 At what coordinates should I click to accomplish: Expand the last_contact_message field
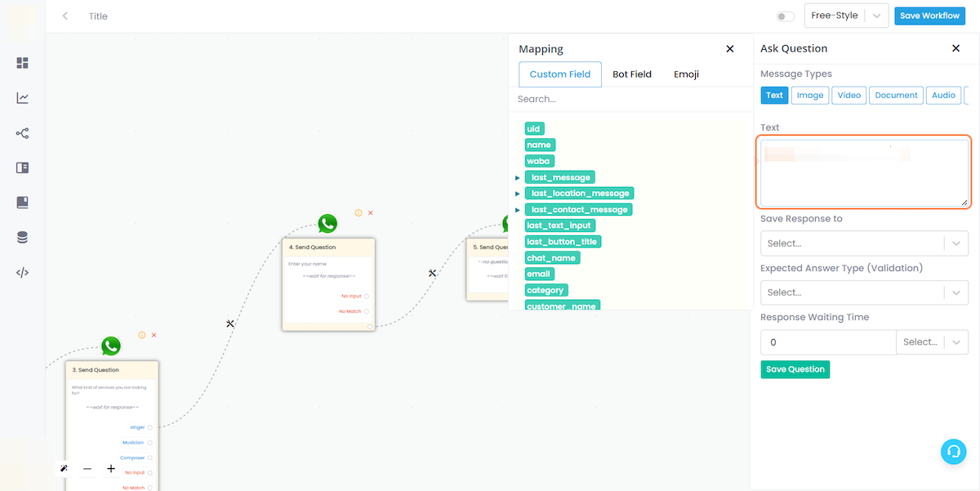[518, 210]
